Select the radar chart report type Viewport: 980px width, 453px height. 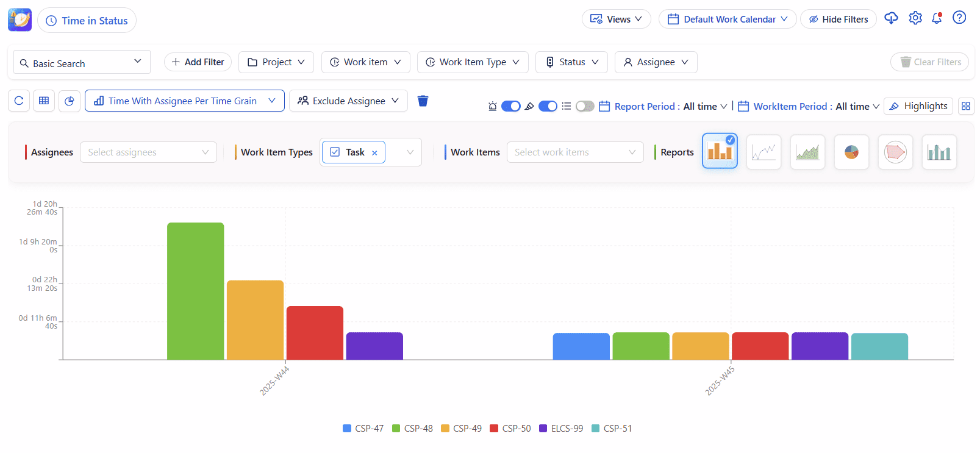pyautogui.click(x=895, y=152)
